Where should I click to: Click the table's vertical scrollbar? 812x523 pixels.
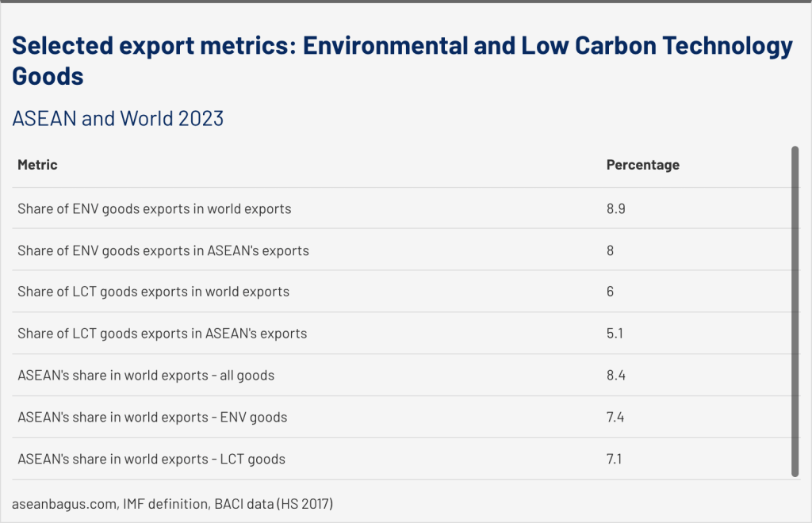tap(795, 311)
